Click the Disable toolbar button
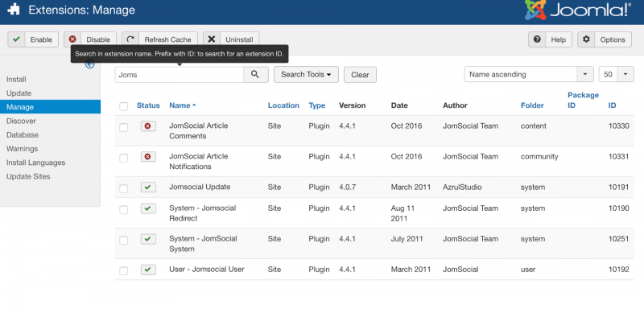Image resolution: width=644 pixels, height=309 pixels. tap(90, 39)
